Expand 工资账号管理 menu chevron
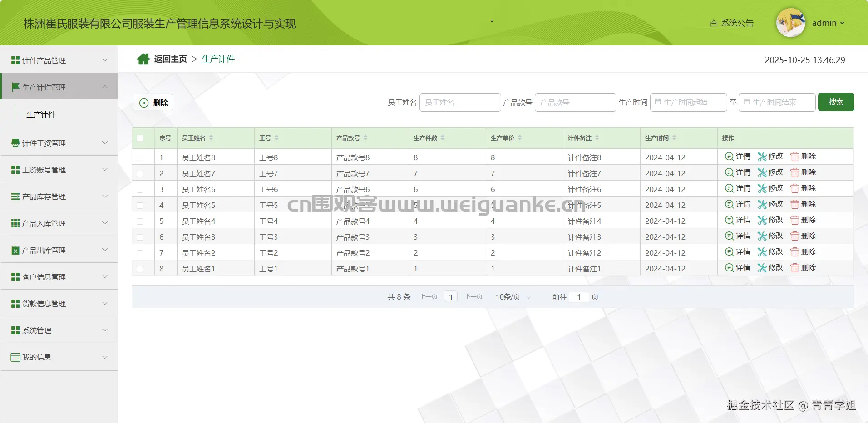 105,169
